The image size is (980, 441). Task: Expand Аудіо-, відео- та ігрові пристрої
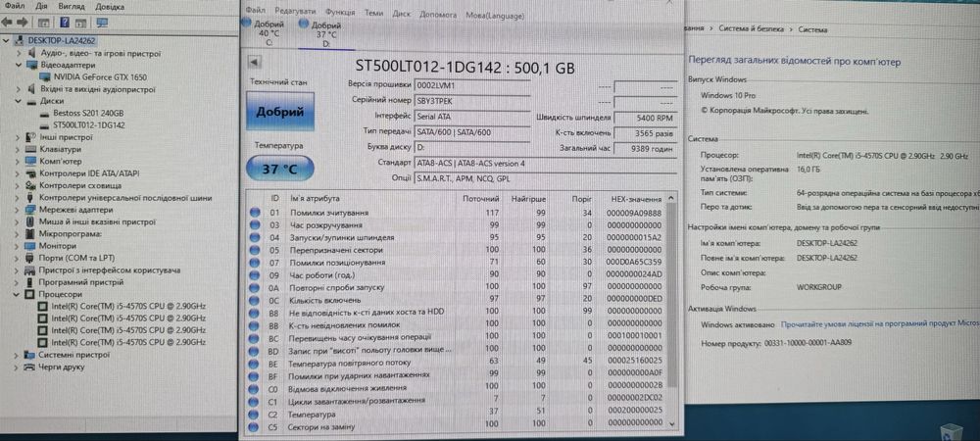(18, 54)
